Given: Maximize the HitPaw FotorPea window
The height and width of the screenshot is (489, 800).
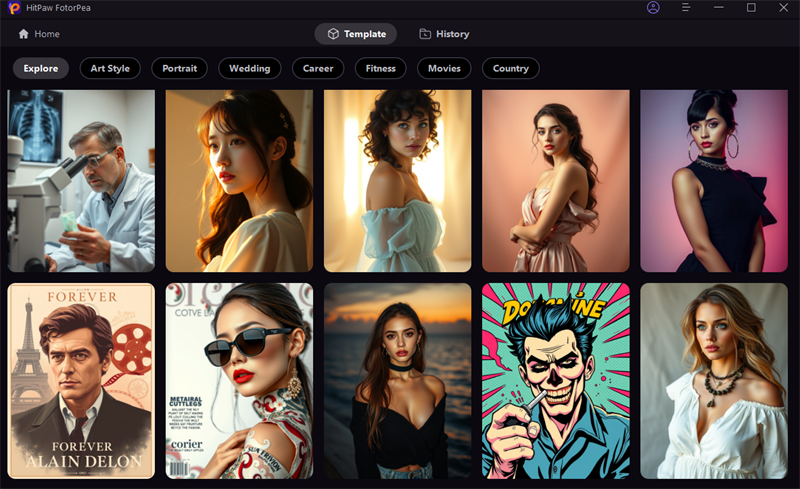Looking at the screenshot, I should tap(751, 8).
